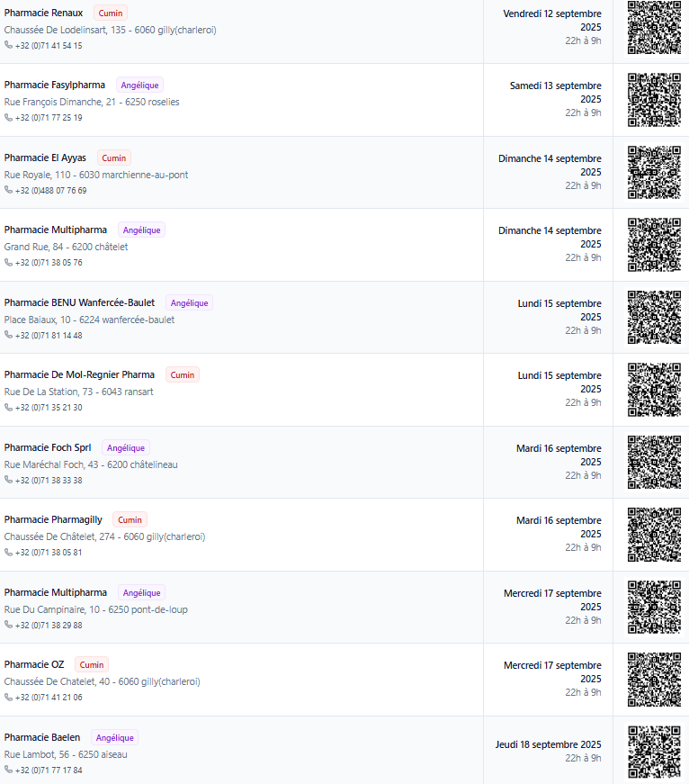Image resolution: width=689 pixels, height=784 pixels.
Task: Click phone icon for Pharmacie BENU Wanfercée-Baulet
Action: pyautogui.click(x=9, y=336)
